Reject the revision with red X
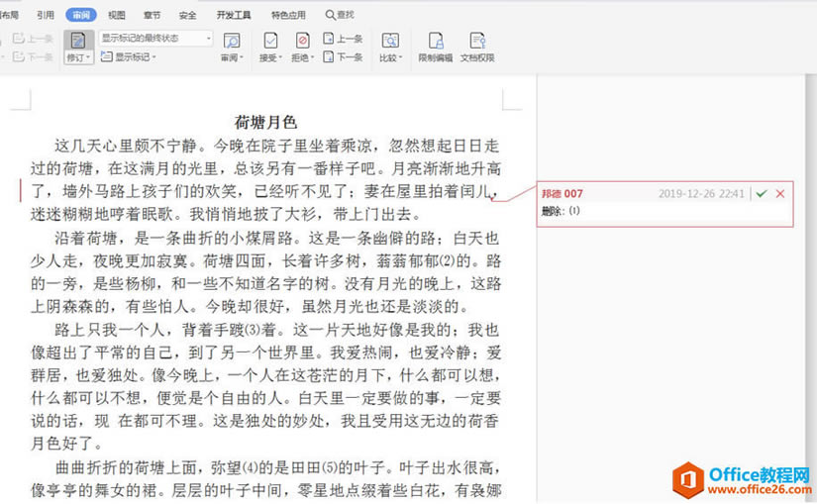Viewport: 817px width, 504px height. point(780,193)
